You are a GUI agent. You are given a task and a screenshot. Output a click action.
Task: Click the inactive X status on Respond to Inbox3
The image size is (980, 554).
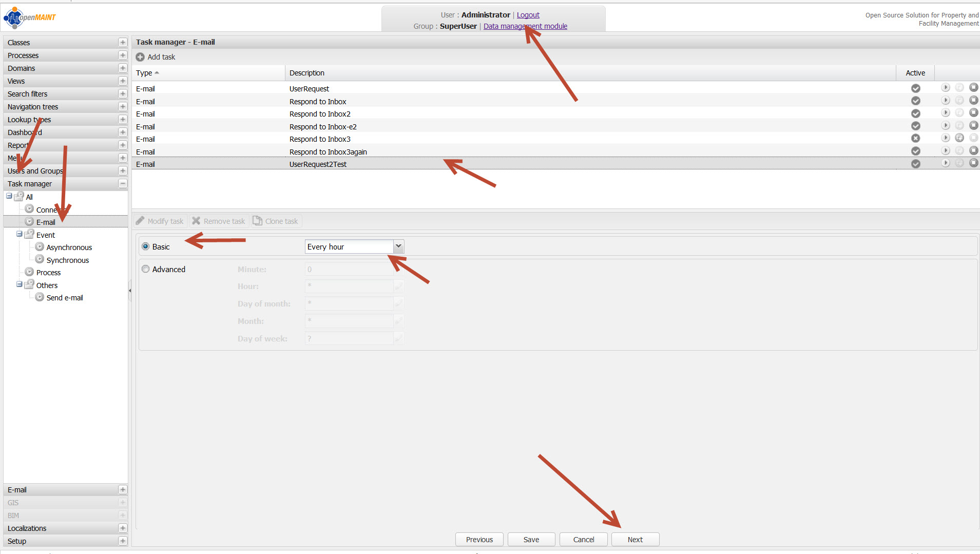tap(915, 138)
